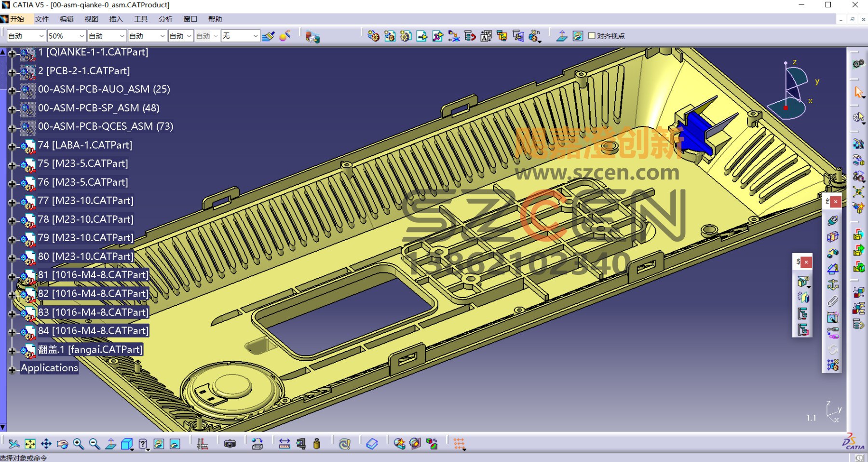The image size is (868, 462).
Task: Open the 50% transparency dropdown
Action: [x=81, y=36]
